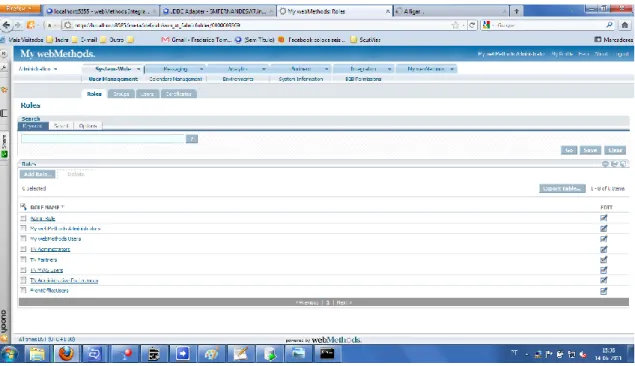Click the browser Forward arrow
This screenshot has width=635, height=366.
click(x=17, y=25)
